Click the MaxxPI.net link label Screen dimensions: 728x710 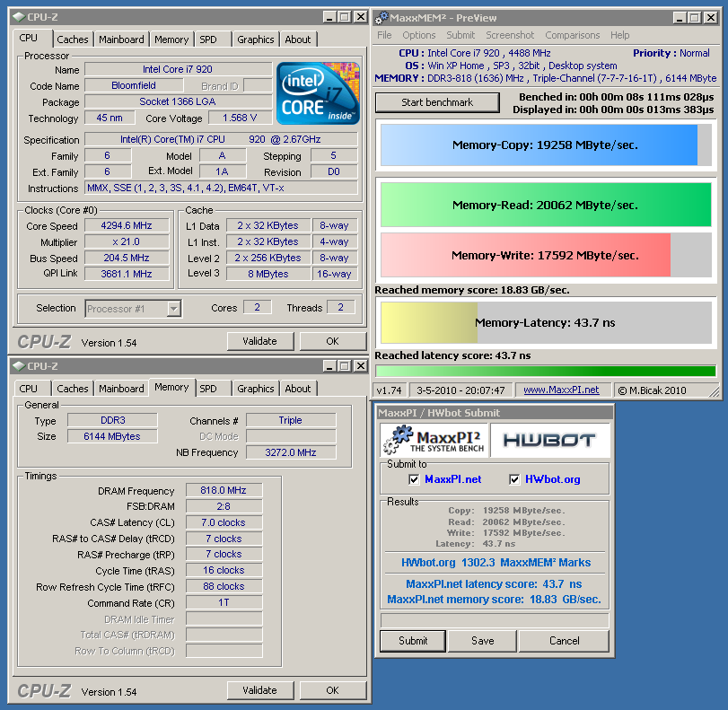tap(452, 479)
